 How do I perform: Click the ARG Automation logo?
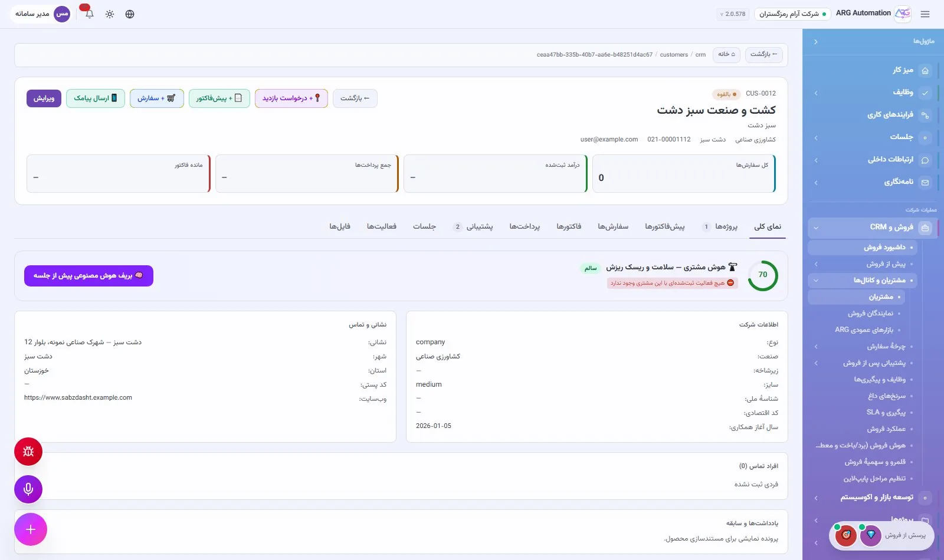pos(903,14)
